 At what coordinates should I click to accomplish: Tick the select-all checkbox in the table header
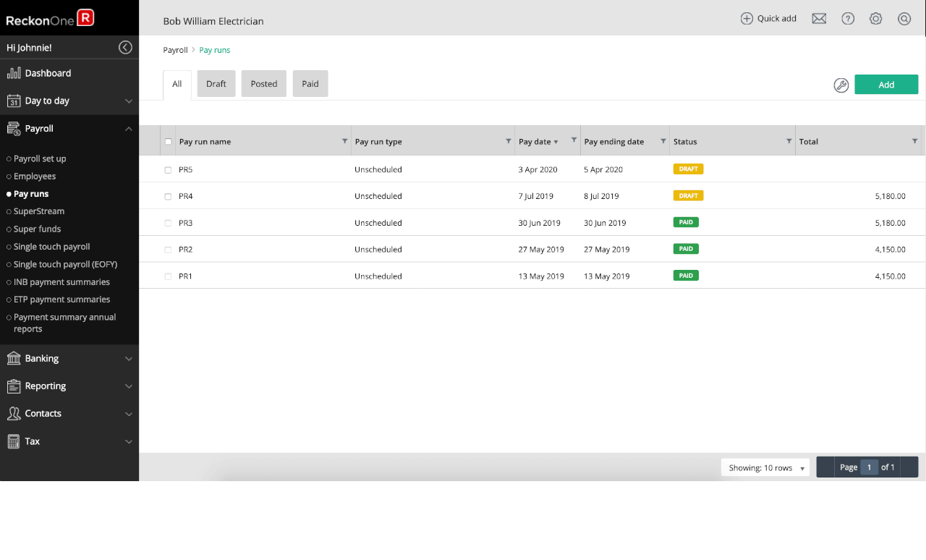tap(169, 142)
